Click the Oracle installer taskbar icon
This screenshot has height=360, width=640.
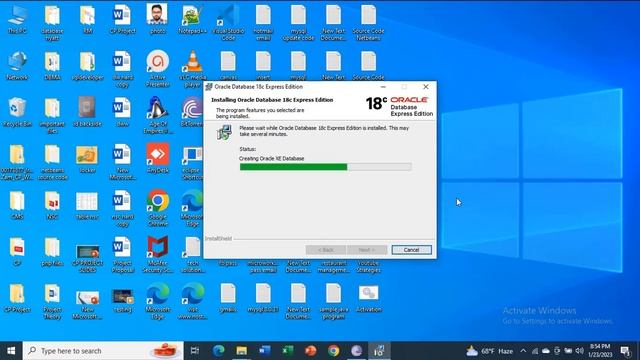click(x=379, y=351)
